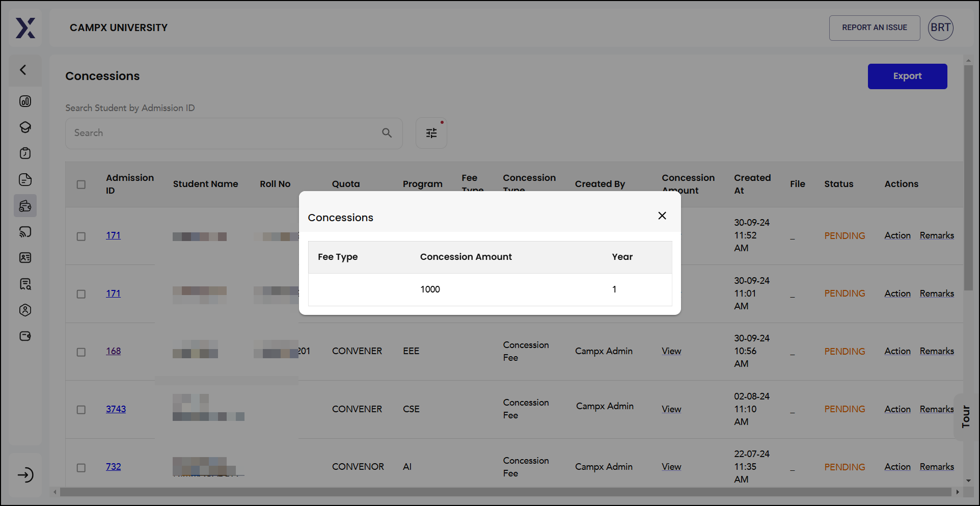980x506 pixels.
Task: Toggle the select-all header checkbox
Action: tap(81, 184)
